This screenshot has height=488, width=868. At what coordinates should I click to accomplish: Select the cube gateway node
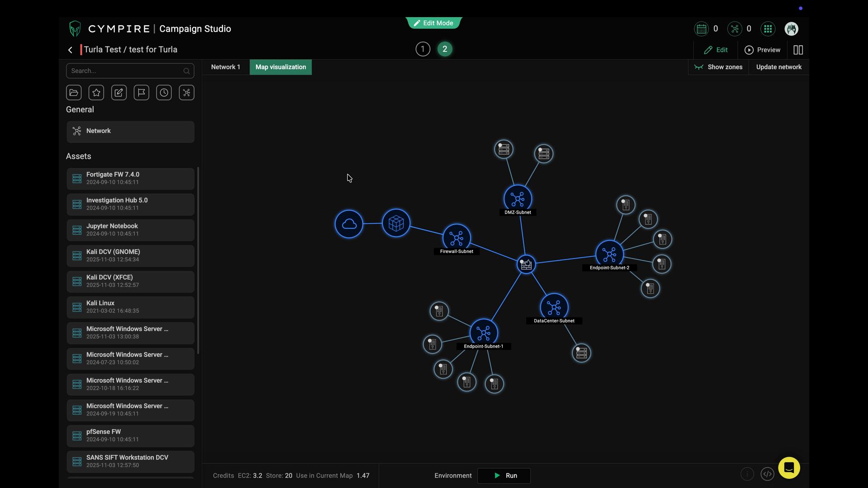tap(396, 223)
